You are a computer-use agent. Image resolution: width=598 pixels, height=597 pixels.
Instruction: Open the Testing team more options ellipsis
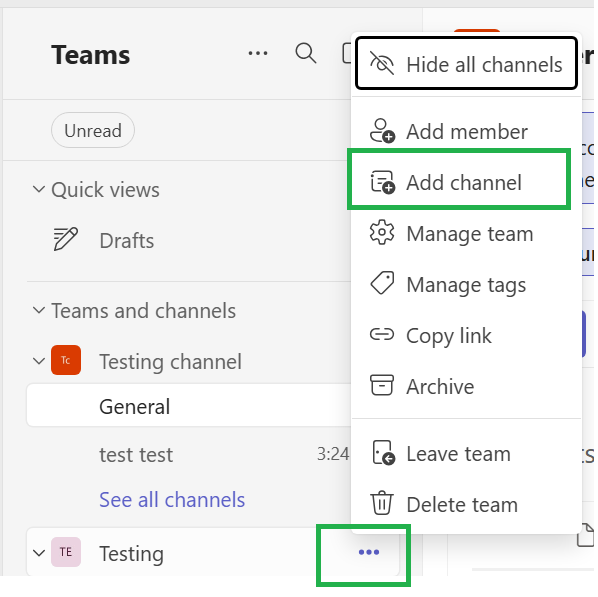click(x=369, y=552)
